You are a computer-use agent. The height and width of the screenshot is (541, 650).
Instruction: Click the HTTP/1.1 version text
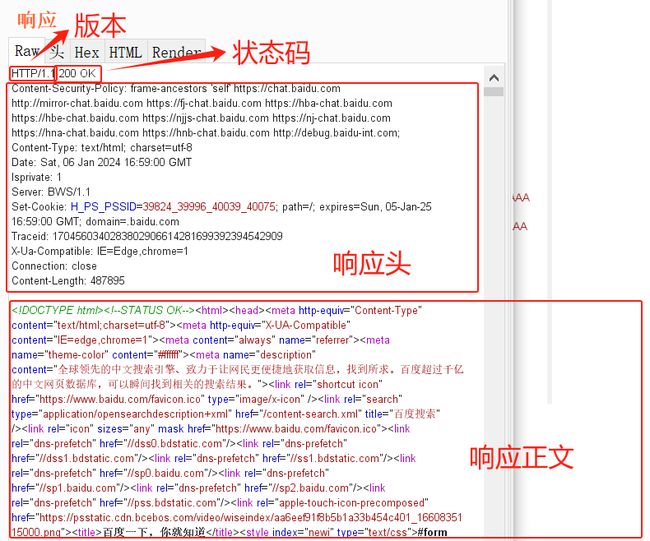[x=32, y=73]
